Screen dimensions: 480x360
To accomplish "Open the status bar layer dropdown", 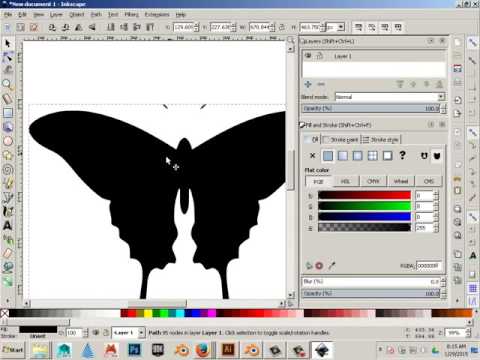I will pyautogui.click(x=141, y=333).
